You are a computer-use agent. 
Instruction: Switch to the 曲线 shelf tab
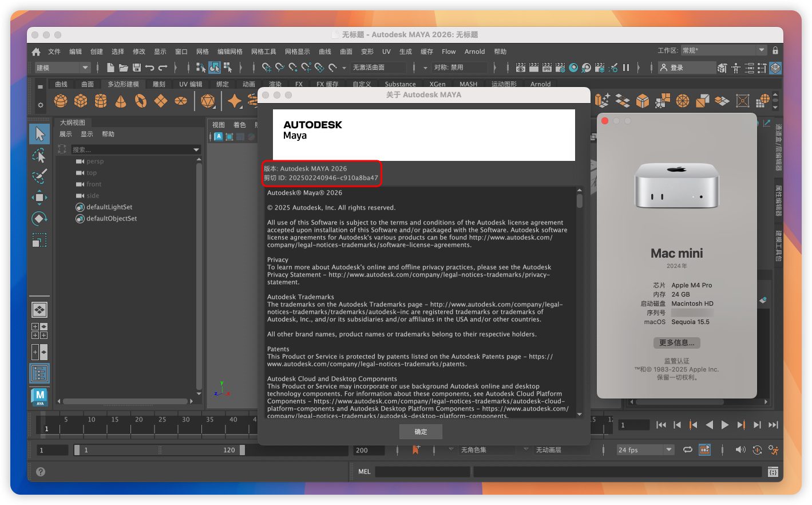tap(61, 84)
